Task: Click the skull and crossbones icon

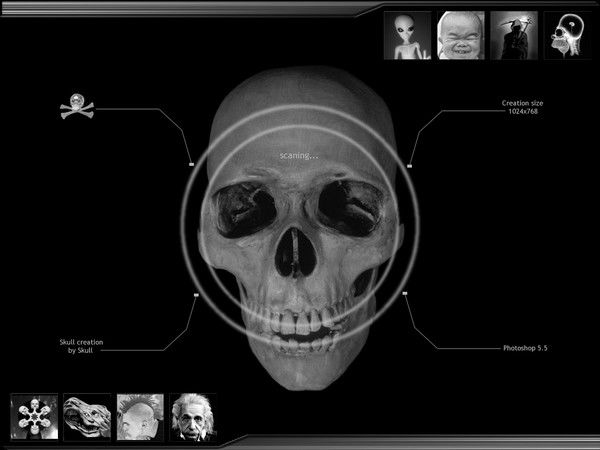Action: click(x=75, y=107)
